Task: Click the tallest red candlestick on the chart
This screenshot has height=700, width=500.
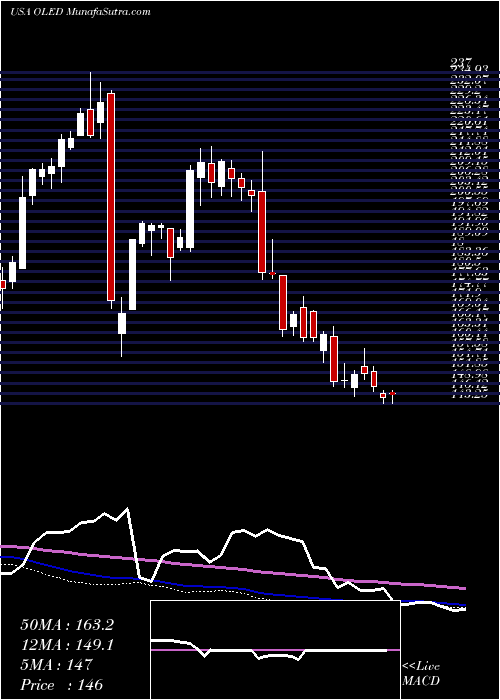Action: [111, 196]
